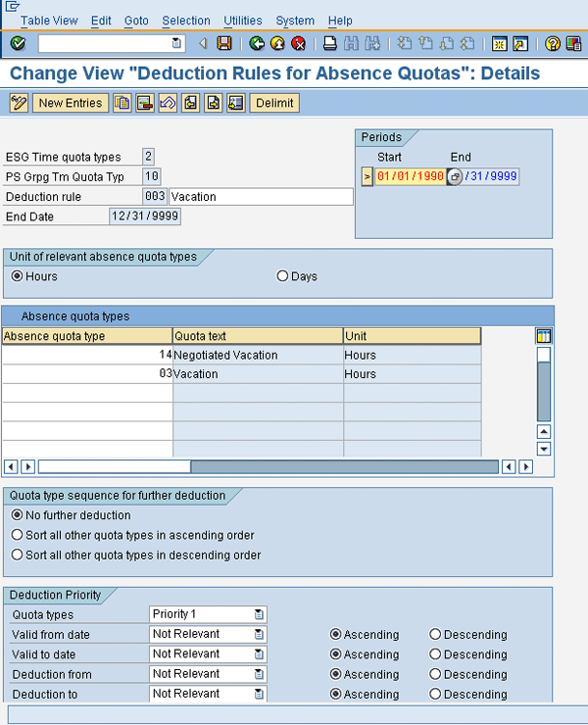Select sort quota types in descending order

pos(17,555)
